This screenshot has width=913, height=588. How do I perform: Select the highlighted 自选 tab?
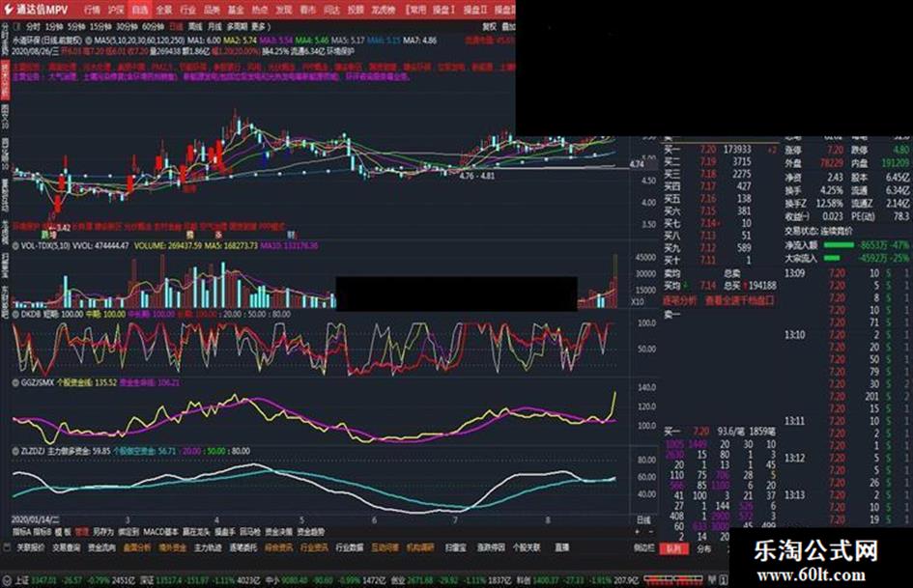pos(140,10)
